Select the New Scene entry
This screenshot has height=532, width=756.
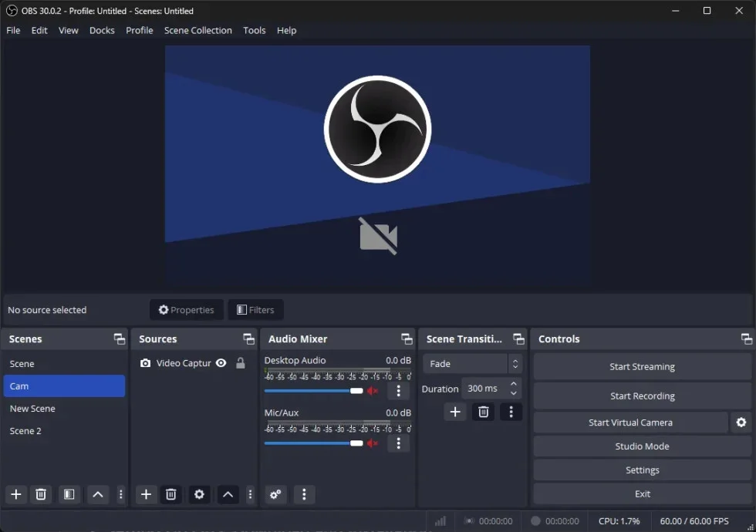(x=64, y=409)
